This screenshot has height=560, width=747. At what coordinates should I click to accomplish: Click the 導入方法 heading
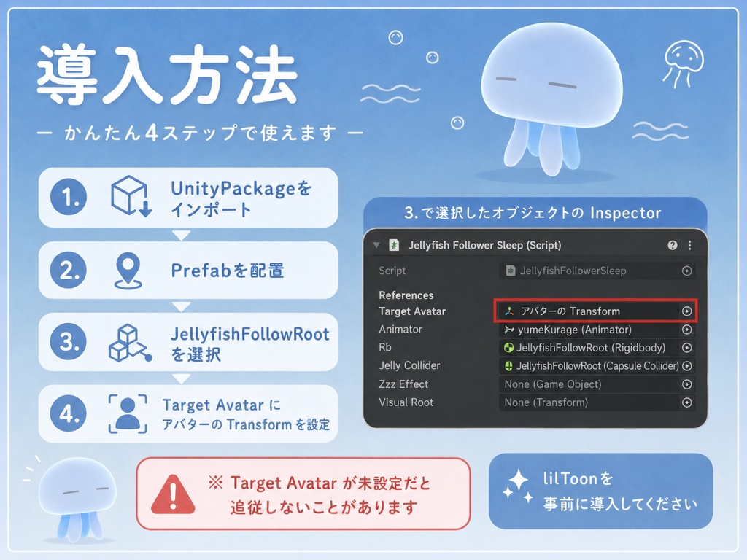[x=167, y=74]
